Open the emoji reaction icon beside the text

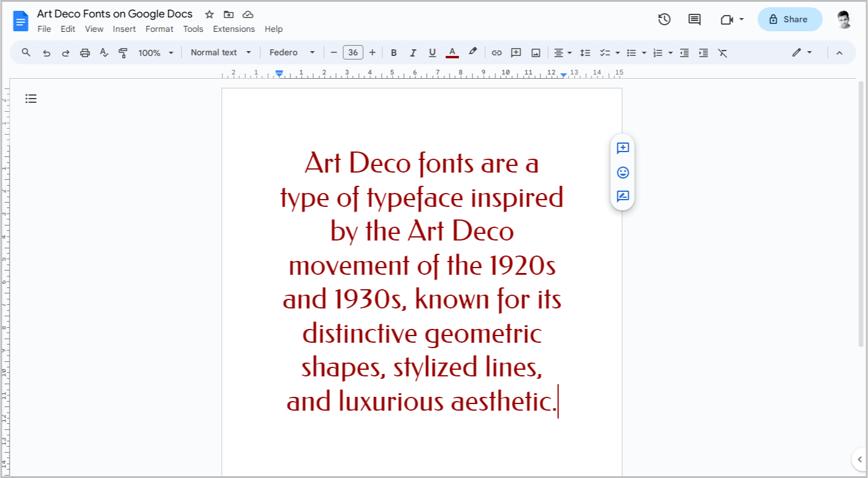pos(622,173)
